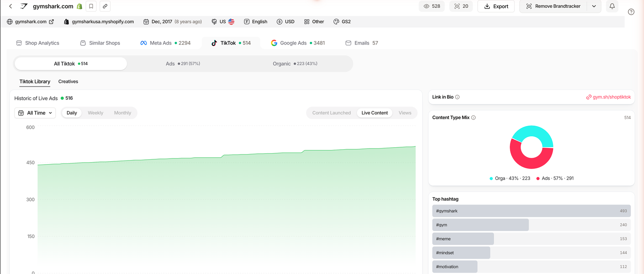Click the USD currency tag
This screenshot has height=274, width=644.
(285, 22)
